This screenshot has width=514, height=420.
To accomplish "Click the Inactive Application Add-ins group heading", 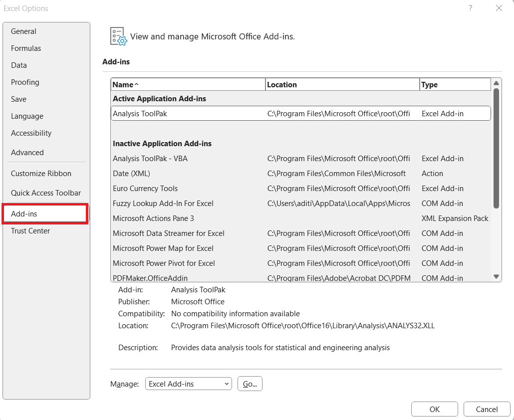I will click(x=162, y=144).
